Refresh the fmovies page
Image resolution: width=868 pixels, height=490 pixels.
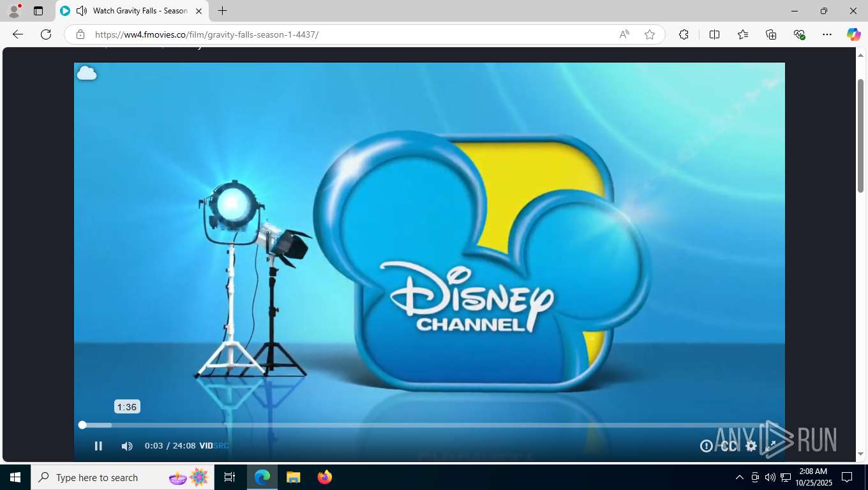click(x=46, y=34)
